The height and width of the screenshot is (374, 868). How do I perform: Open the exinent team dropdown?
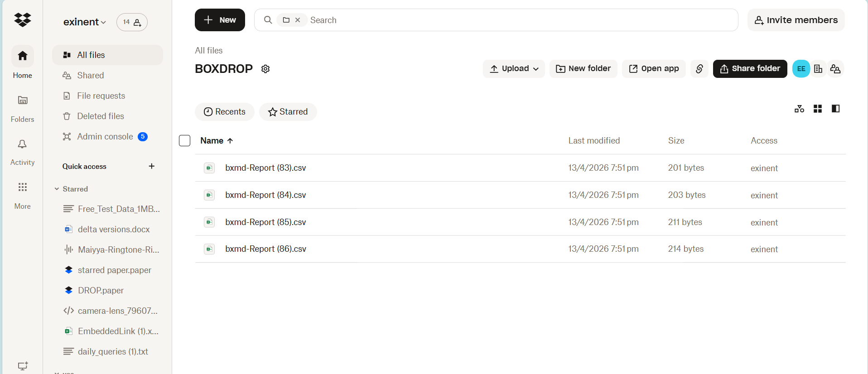(x=85, y=22)
